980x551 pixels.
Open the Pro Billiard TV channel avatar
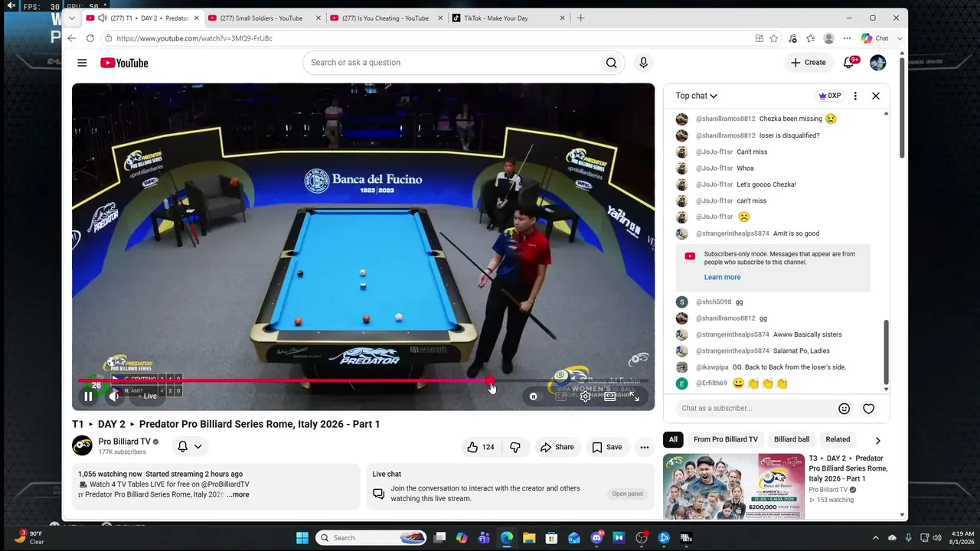(82, 445)
